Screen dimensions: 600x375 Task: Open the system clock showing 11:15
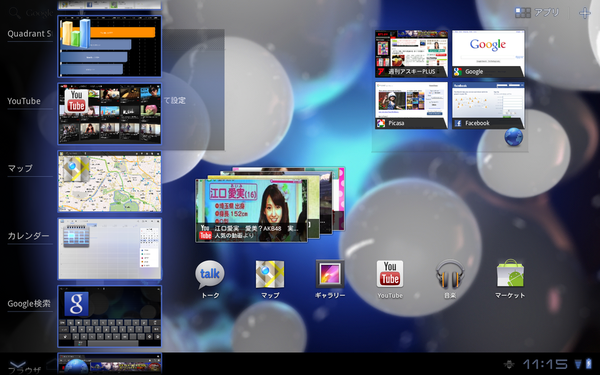[x=545, y=364]
